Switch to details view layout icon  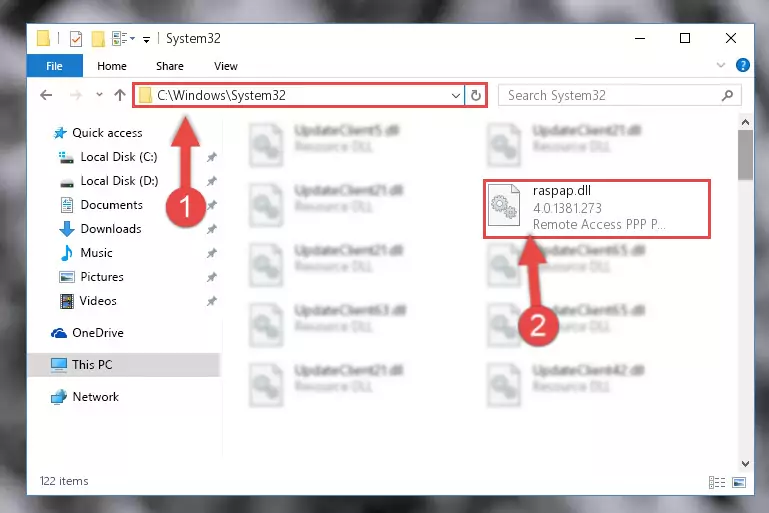pyautogui.click(x=717, y=482)
